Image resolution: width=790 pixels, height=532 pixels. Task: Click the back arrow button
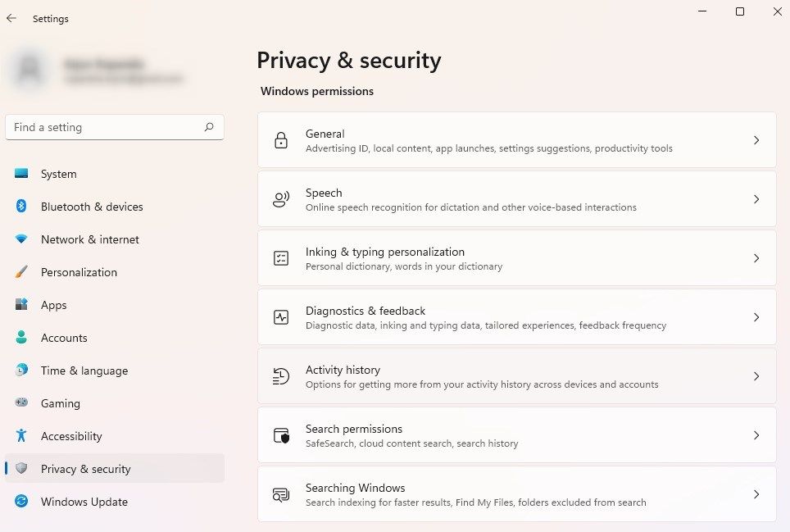11,18
